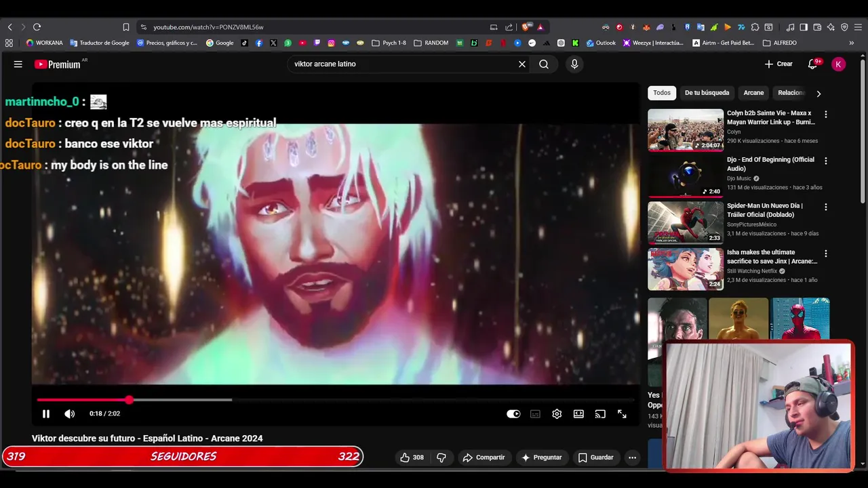
Task: Seek using the red progress bar handle
Action: click(129, 400)
